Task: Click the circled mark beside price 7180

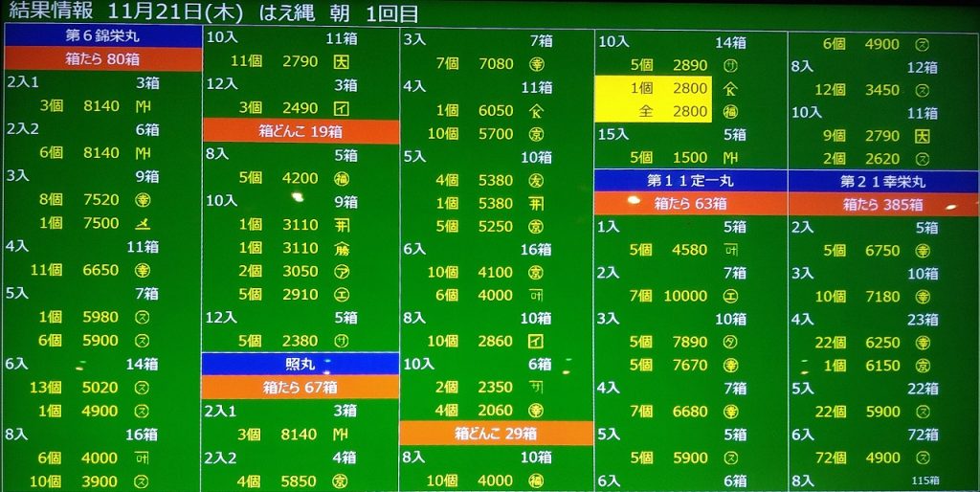Action: [x=923, y=296]
